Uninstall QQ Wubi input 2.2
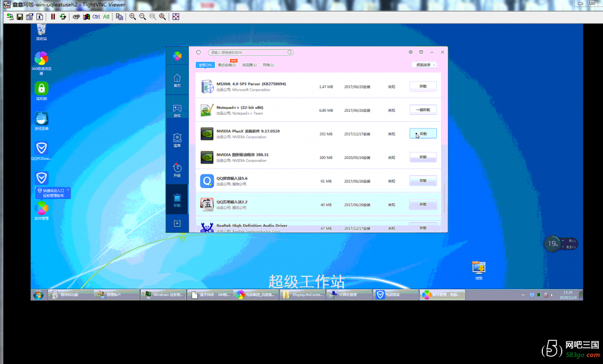The width and height of the screenshot is (603, 364). click(423, 204)
